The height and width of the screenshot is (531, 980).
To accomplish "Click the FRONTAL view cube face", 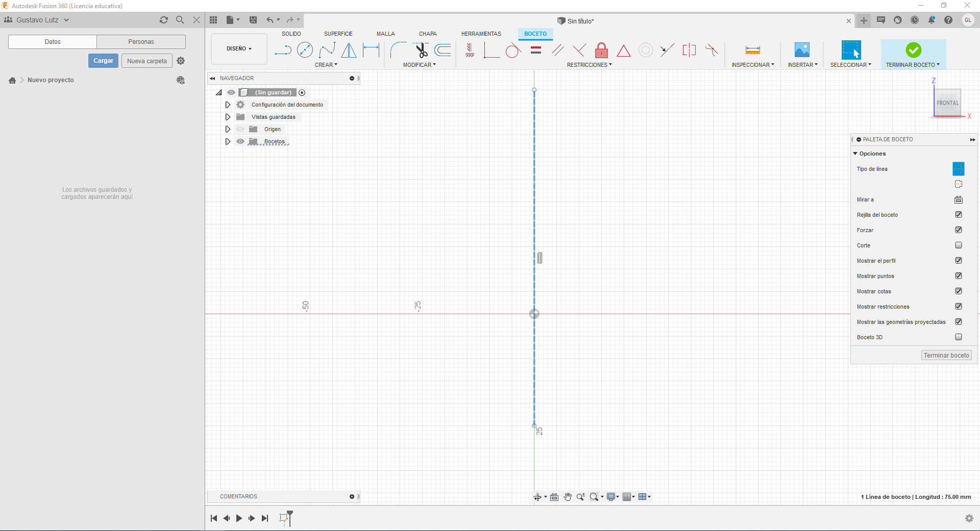I will (947, 103).
